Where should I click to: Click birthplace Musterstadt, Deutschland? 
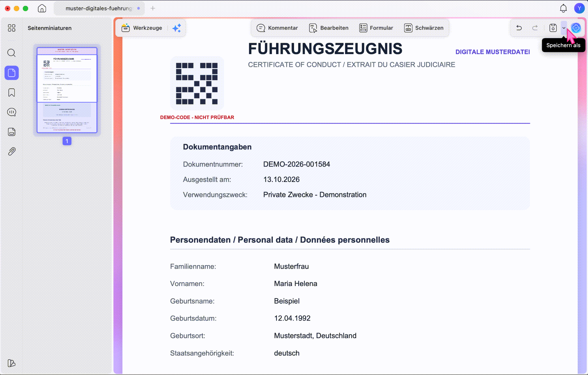point(315,336)
